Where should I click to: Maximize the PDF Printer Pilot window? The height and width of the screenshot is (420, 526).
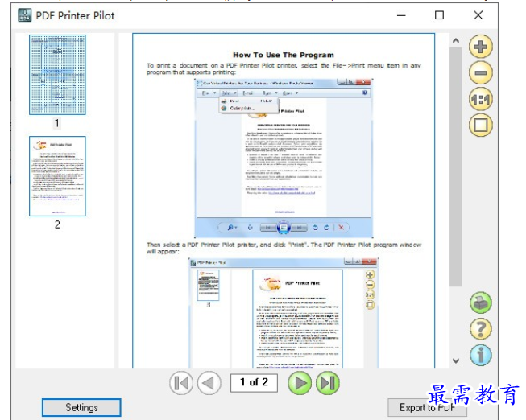tap(440, 15)
